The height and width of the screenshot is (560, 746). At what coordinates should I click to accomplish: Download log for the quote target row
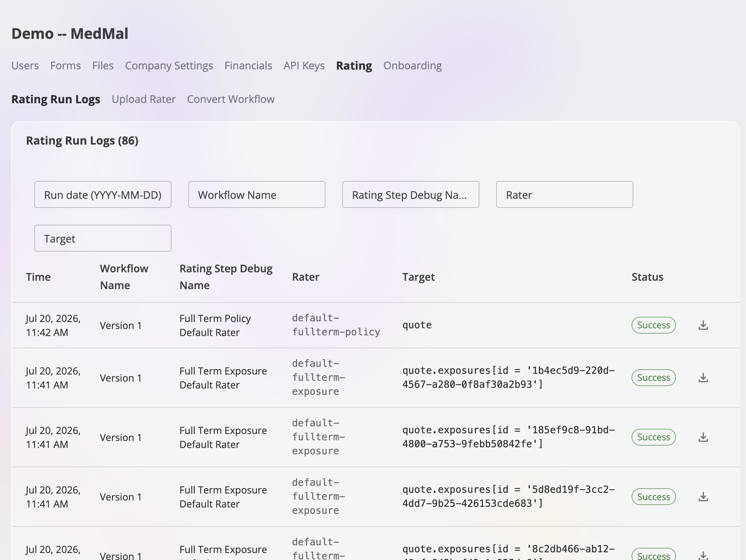[x=703, y=325]
